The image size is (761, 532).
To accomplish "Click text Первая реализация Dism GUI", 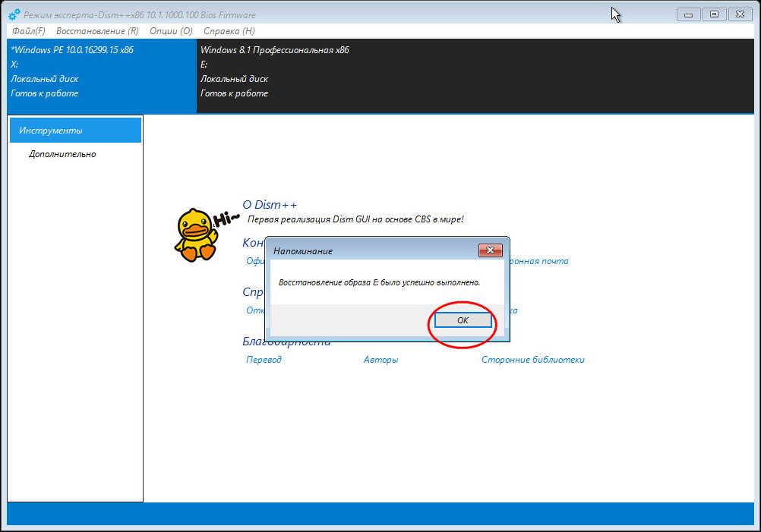I will (x=355, y=219).
